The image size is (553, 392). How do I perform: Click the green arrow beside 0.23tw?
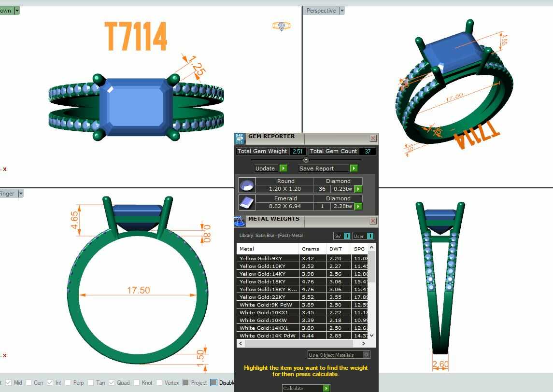click(358, 189)
